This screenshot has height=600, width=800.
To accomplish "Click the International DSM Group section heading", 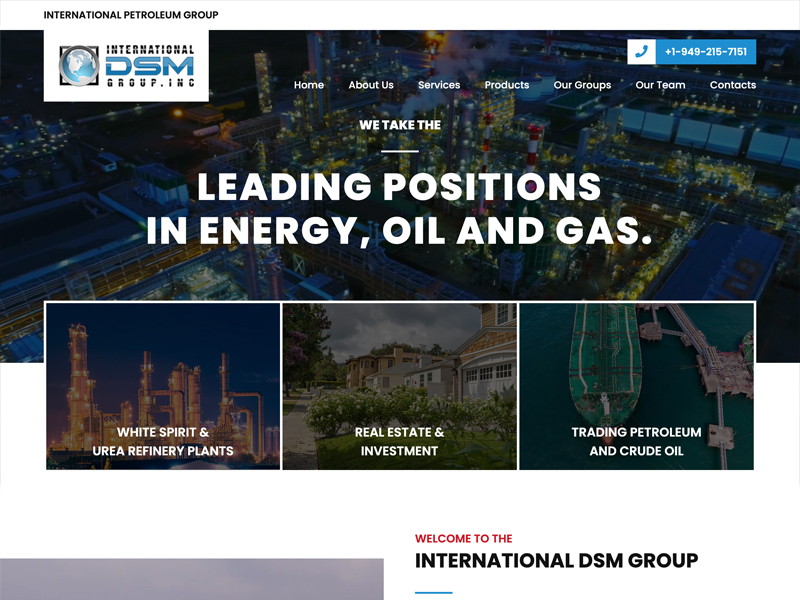I will point(556,561).
